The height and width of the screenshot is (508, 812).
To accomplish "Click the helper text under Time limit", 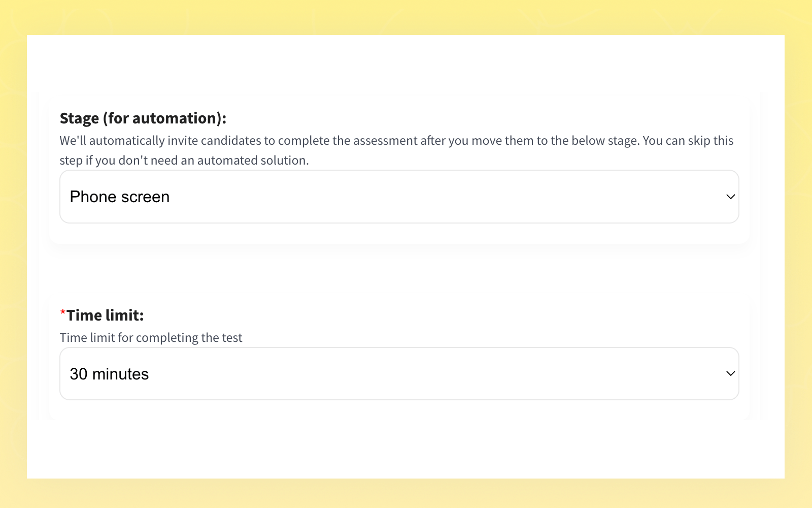I will click(x=151, y=337).
